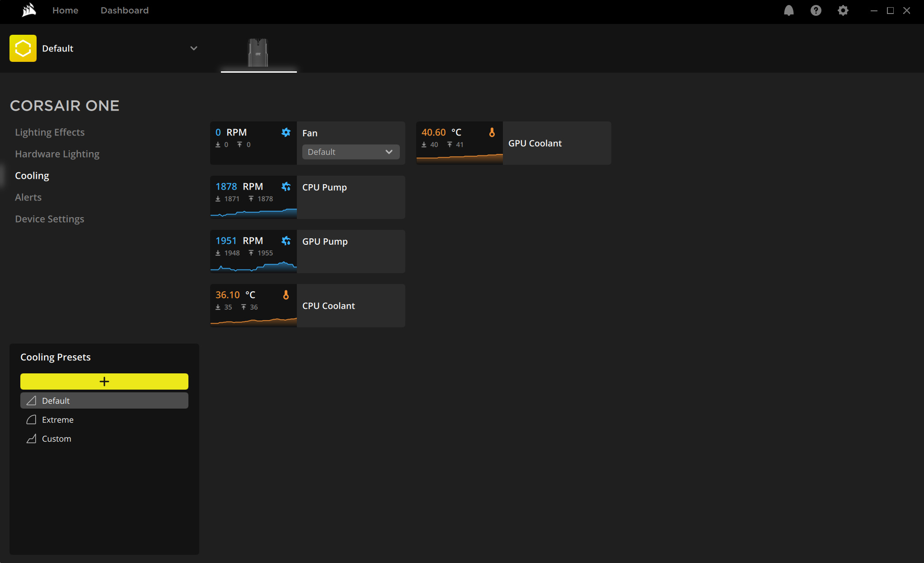The image size is (924, 563).
Task: Select the Corsair One device thumbnail
Action: (x=258, y=53)
